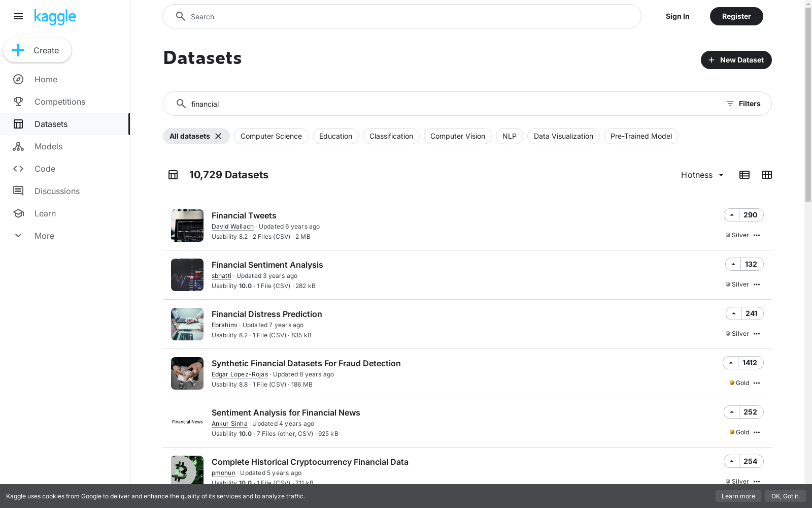The width and height of the screenshot is (812, 508).
Task: Open Ankur Sinha's profile
Action: [x=229, y=424]
